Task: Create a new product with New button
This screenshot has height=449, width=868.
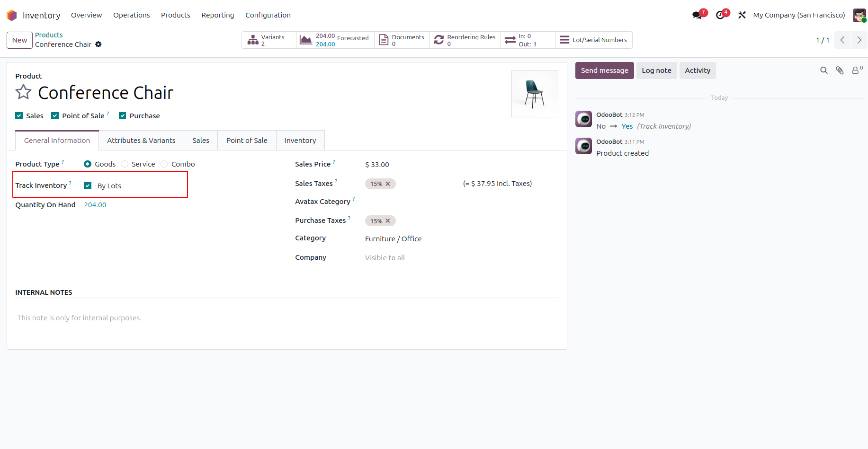Action: click(x=19, y=40)
